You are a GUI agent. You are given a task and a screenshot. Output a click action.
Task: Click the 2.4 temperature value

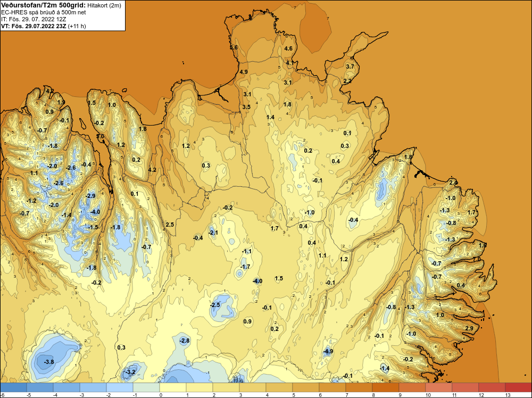pyautogui.click(x=453, y=183)
